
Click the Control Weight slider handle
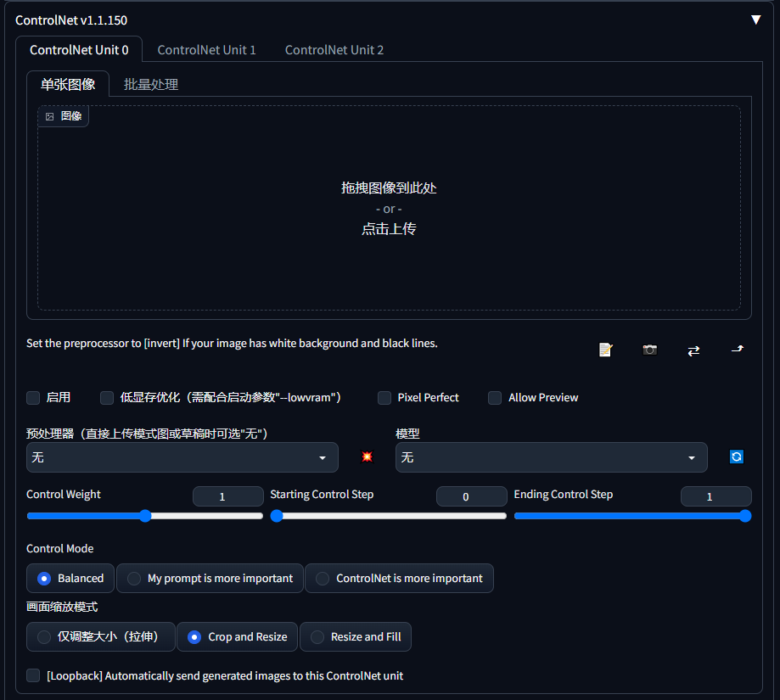145,516
